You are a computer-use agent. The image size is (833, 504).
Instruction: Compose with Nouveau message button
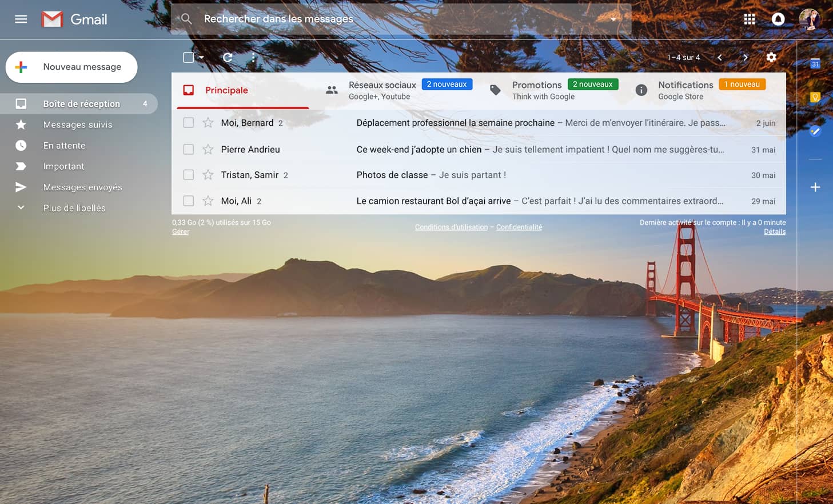click(71, 67)
